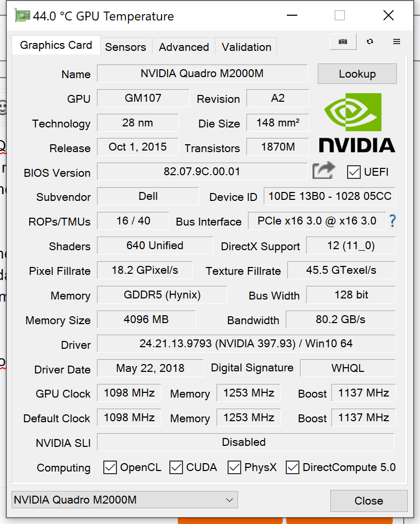The width and height of the screenshot is (420, 524).
Task: Click the BIOS Version field
Action: pyautogui.click(x=202, y=172)
